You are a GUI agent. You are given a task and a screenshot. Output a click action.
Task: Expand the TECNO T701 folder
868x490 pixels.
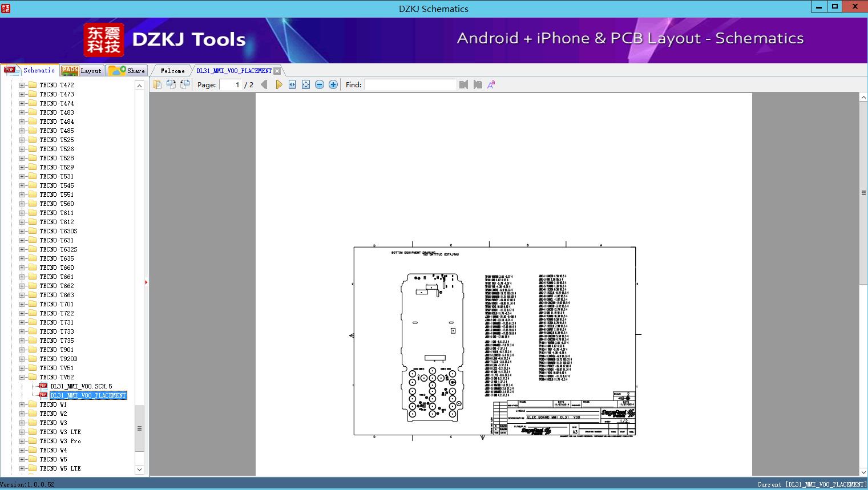22,304
